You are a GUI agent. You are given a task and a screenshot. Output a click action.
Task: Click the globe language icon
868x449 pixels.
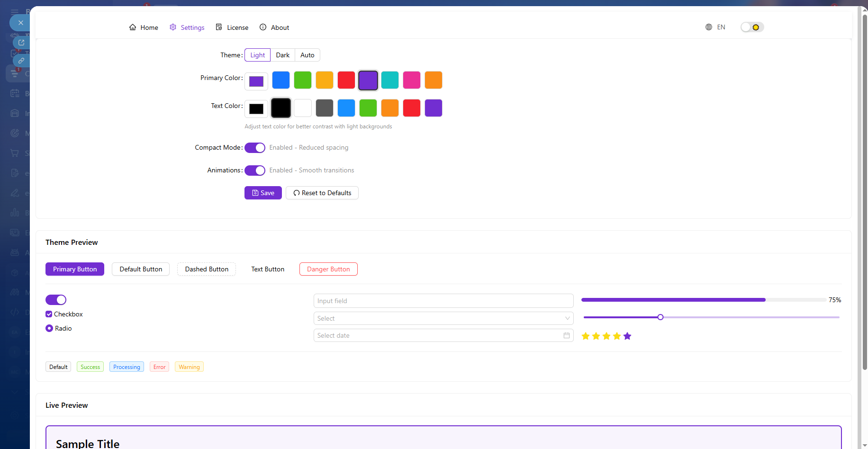(x=709, y=27)
